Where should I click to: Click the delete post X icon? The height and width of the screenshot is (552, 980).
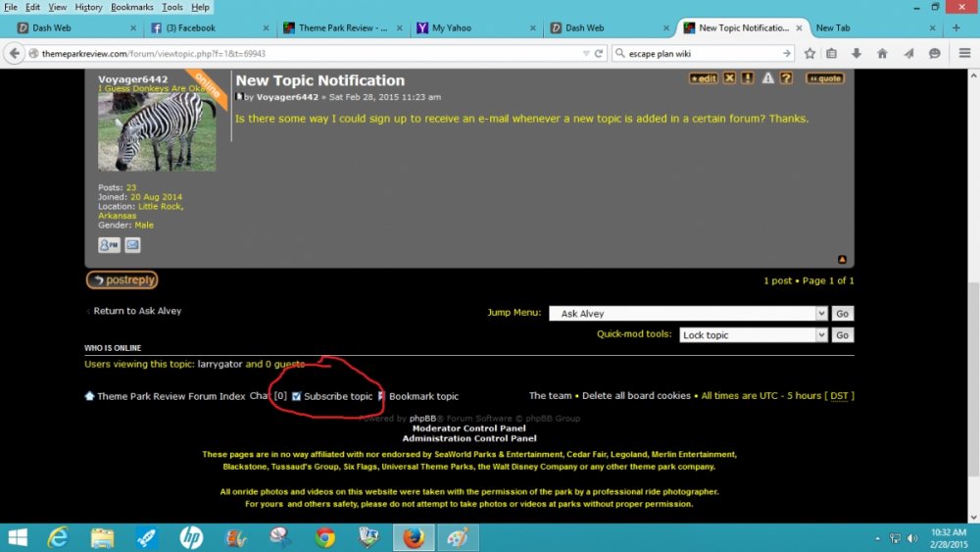pos(729,78)
